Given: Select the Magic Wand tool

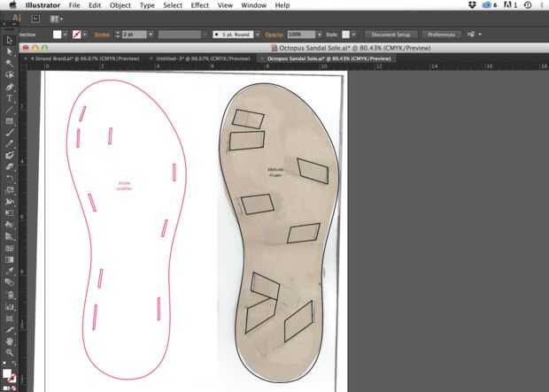Looking at the screenshot, I should [x=10, y=64].
